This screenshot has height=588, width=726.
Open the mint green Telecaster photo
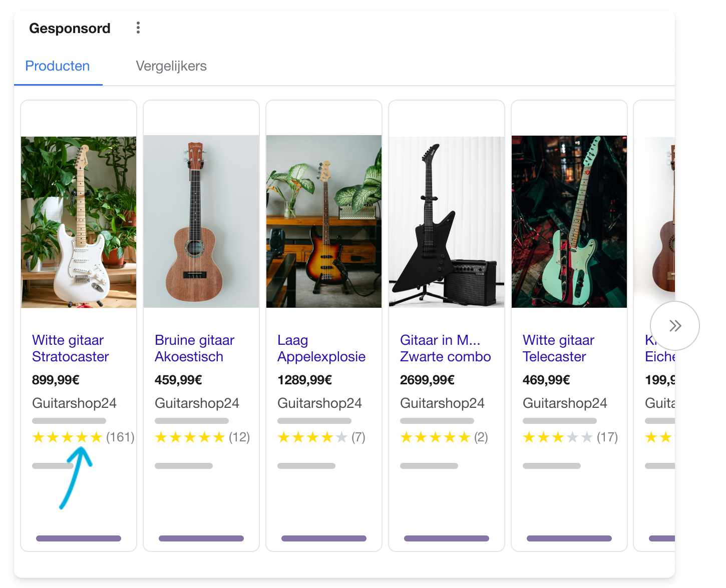[569, 222]
